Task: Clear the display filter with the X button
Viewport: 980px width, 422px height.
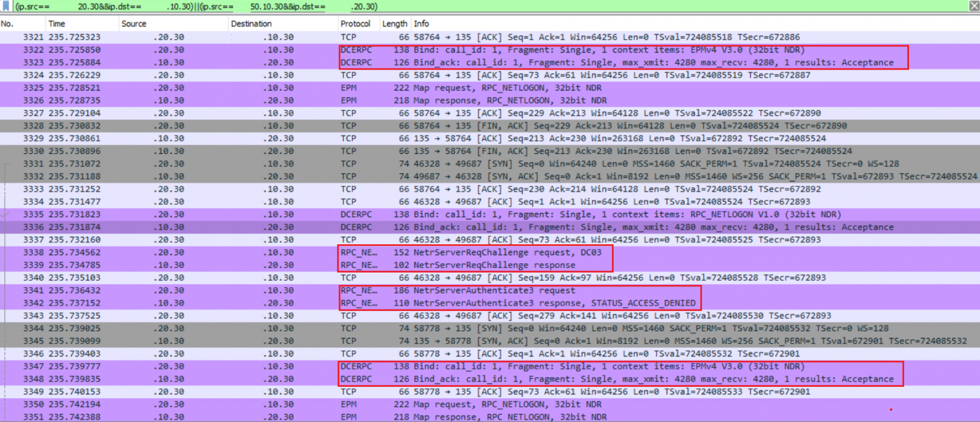Action: [x=972, y=6]
